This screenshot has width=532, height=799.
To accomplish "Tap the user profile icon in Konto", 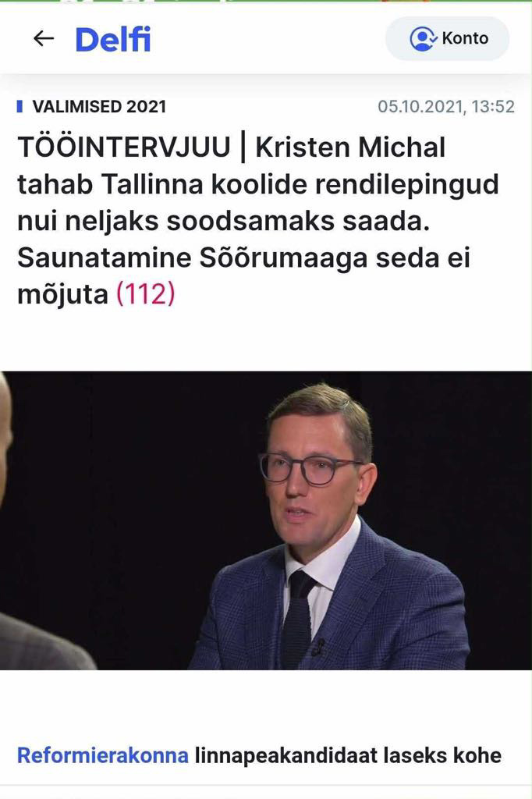I will [x=422, y=39].
